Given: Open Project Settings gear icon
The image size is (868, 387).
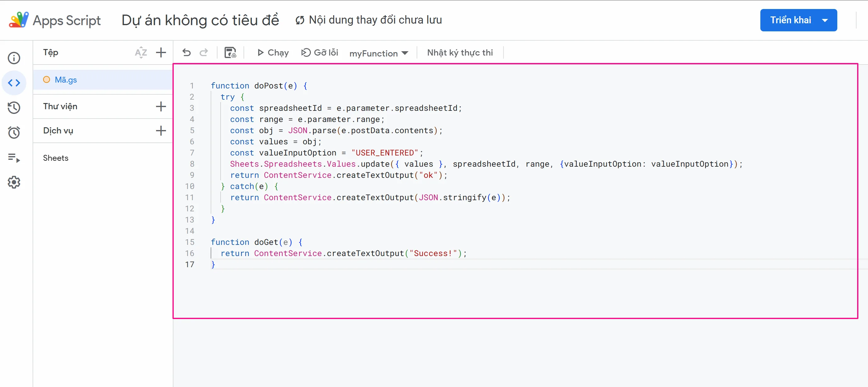Looking at the screenshot, I should tap(14, 182).
